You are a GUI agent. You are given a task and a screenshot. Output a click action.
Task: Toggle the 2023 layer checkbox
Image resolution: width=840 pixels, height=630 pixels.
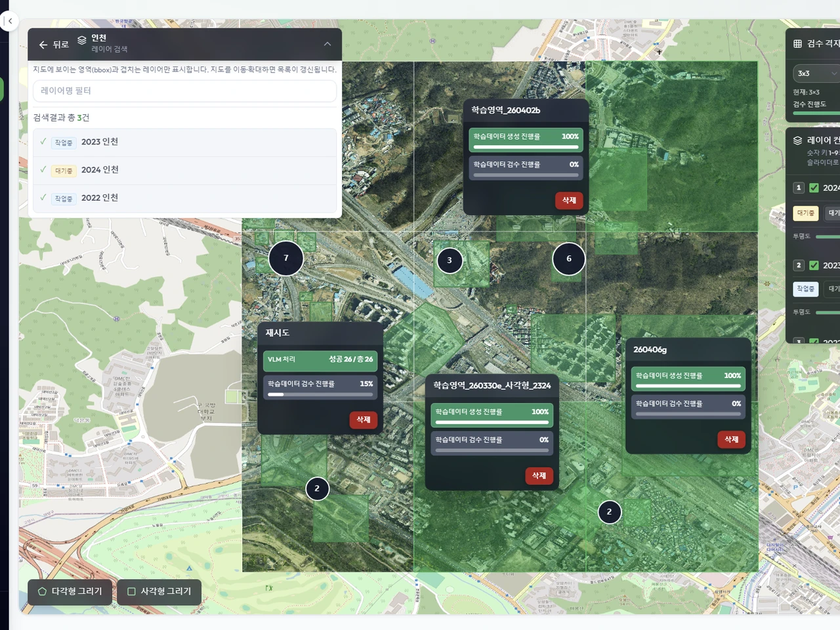814,265
